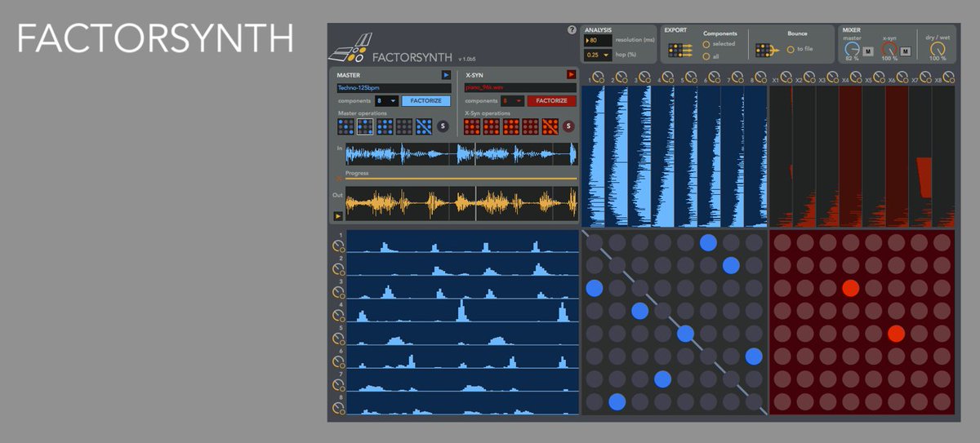The image size is (980, 443).
Task: Click the knob icon for activation row 5
Action: (339, 338)
